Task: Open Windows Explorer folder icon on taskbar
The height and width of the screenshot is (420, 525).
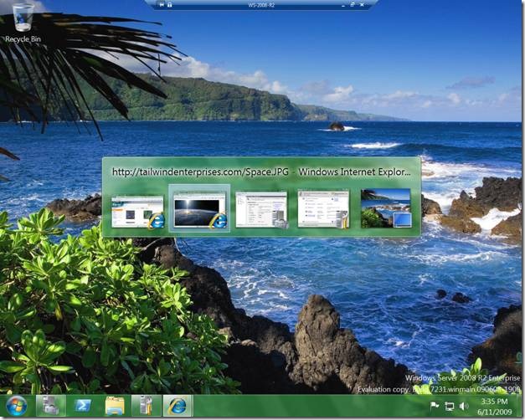Action: tap(115, 406)
